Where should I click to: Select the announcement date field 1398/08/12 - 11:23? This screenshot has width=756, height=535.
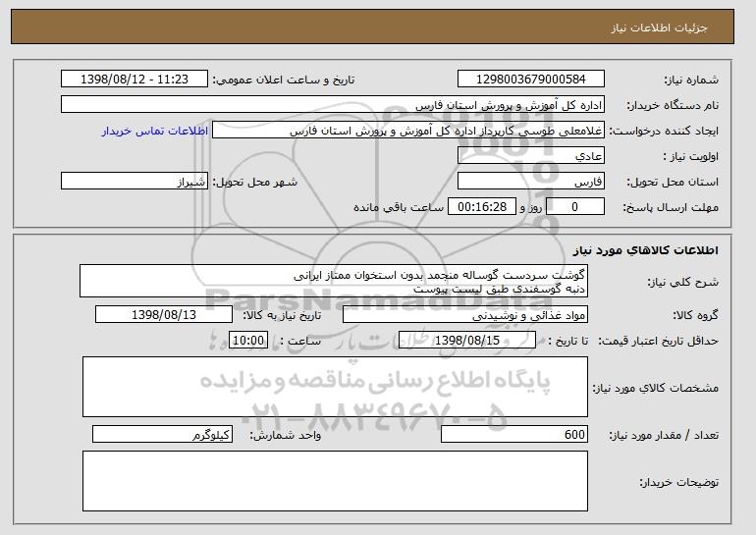coord(135,80)
